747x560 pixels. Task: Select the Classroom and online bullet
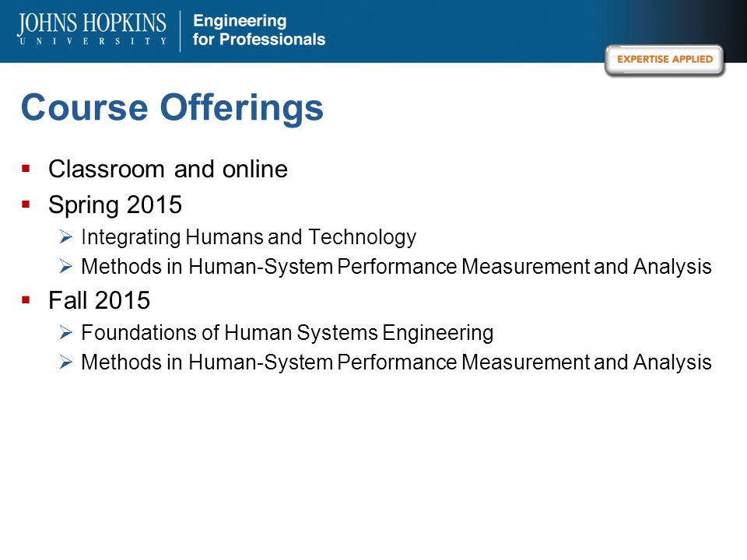point(168,169)
